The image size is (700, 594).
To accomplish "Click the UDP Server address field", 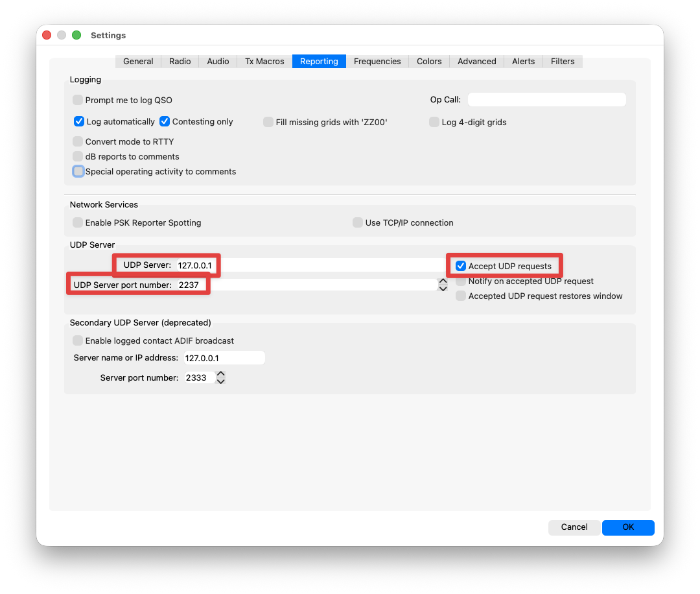I will [x=311, y=265].
